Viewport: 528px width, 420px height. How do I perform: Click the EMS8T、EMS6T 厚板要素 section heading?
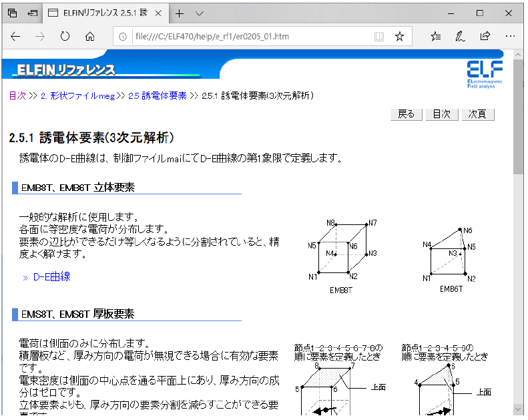tap(77, 314)
